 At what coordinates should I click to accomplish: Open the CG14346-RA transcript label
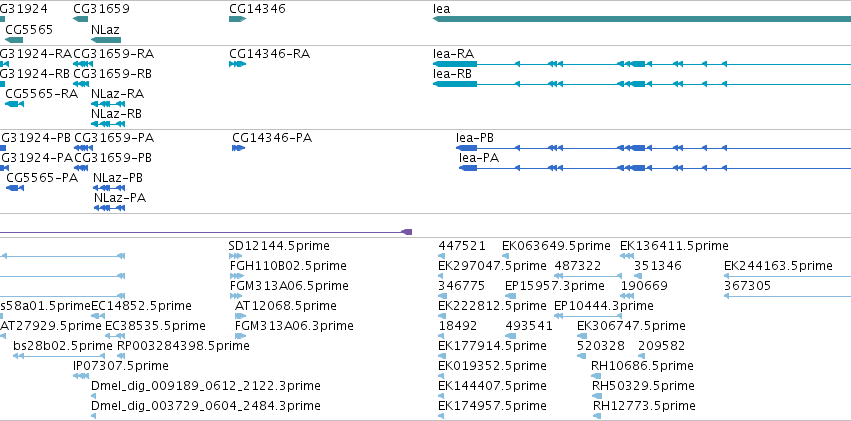[270, 54]
